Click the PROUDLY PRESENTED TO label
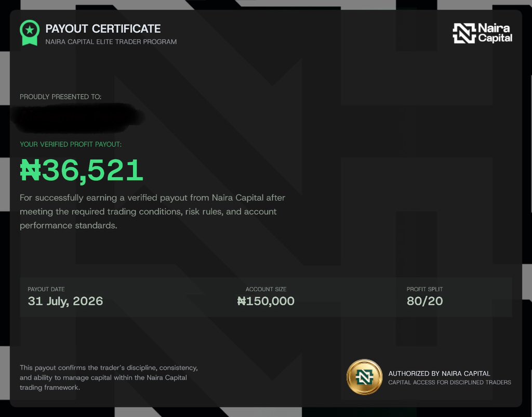Screen dimensions: 532x417 tap(60, 97)
